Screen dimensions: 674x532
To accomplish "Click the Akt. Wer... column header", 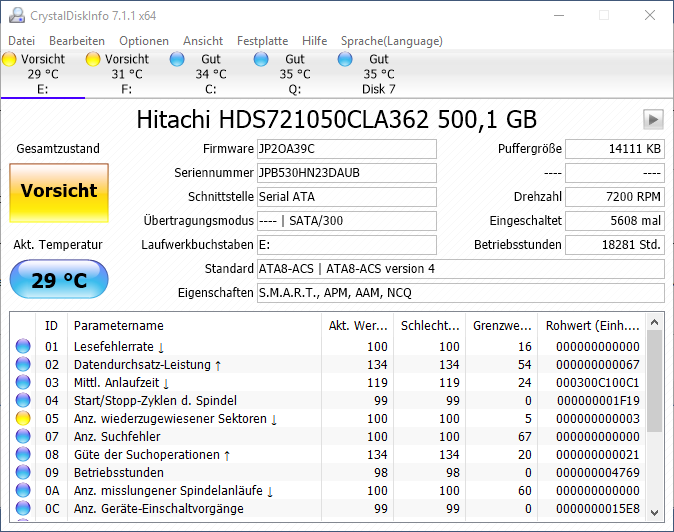I will point(357,326).
